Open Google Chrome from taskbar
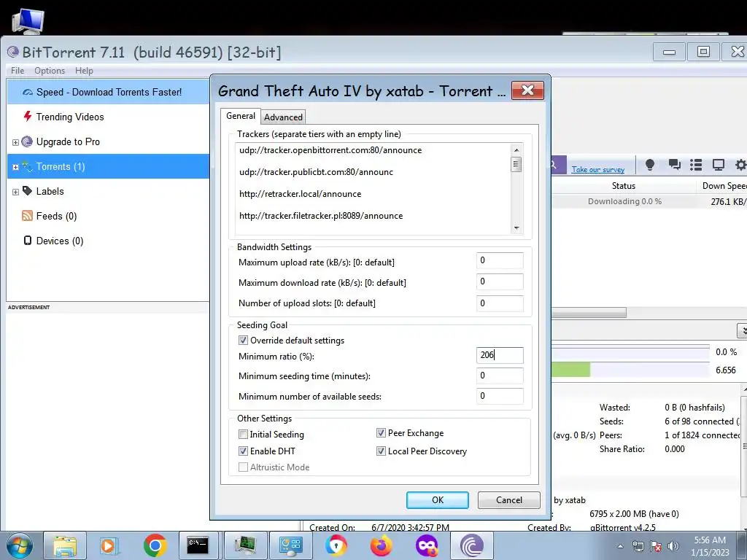Screen dimensions: 747x560 [x=155, y=545]
